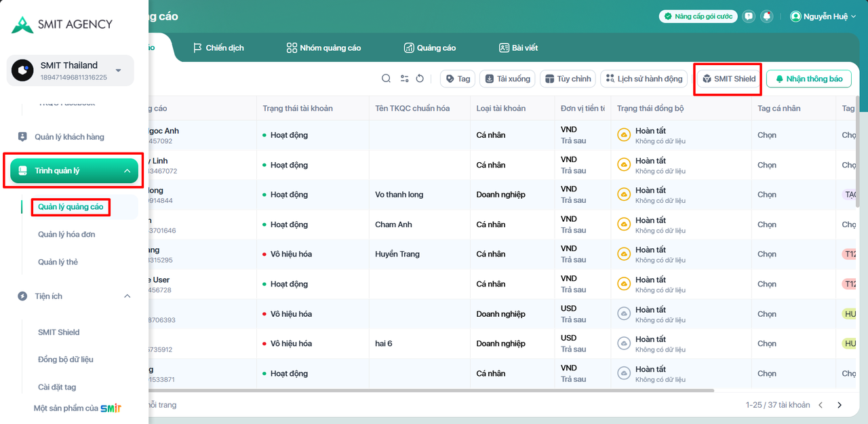Go to previous page using left arrow
The width and height of the screenshot is (868, 424).
(x=821, y=405)
